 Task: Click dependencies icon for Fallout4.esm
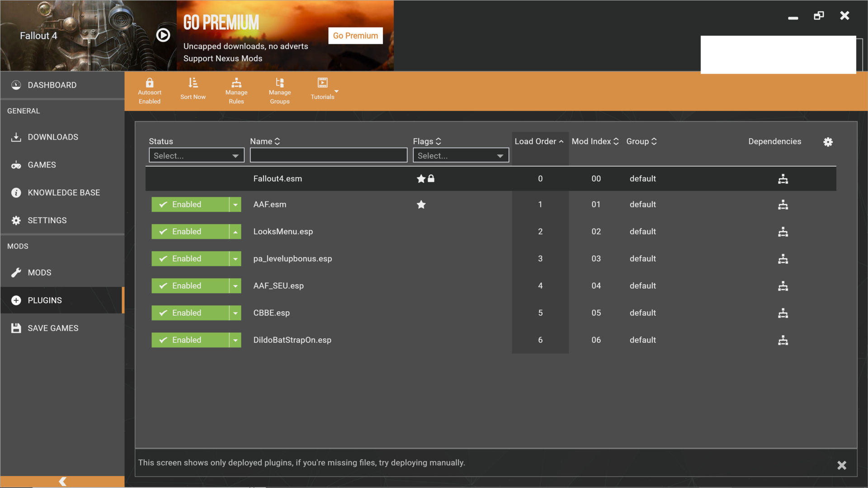tap(783, 179)
